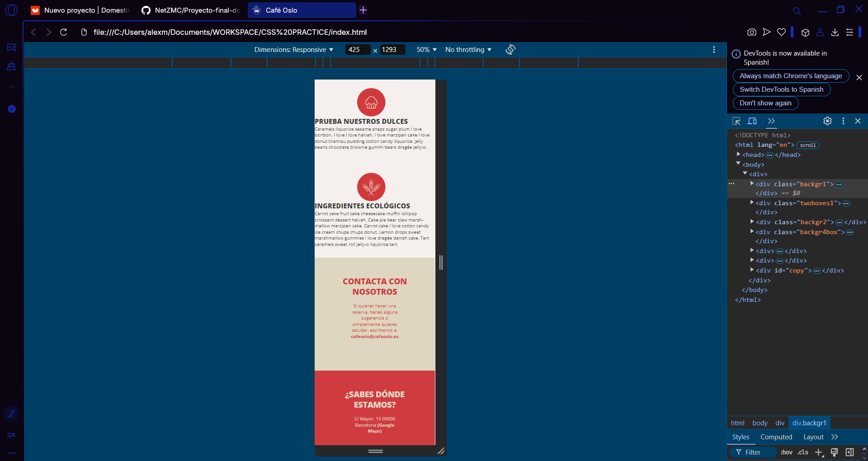
Task: Click the viewport width input field
Action: pos(357,50)
